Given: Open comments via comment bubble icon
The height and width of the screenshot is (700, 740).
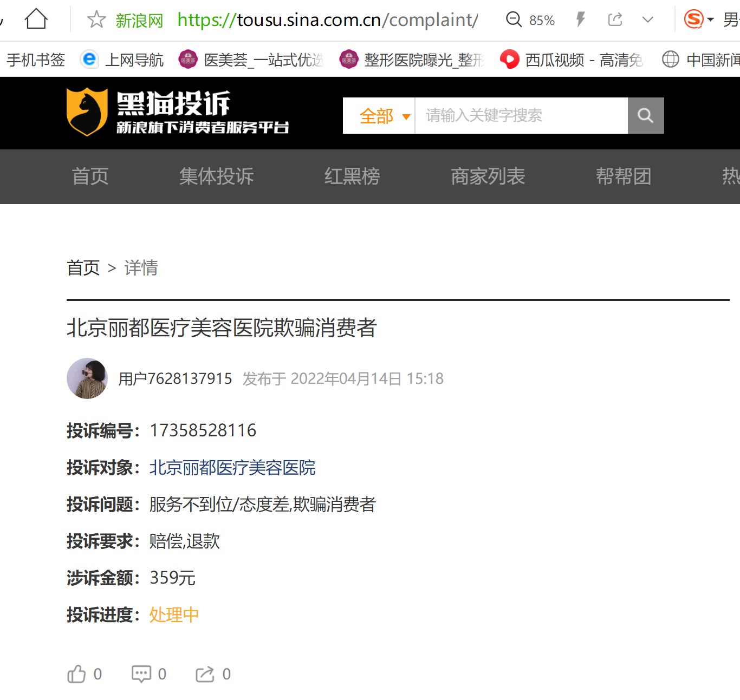Looking at the screenshot, I should click(x=141, y=674).
